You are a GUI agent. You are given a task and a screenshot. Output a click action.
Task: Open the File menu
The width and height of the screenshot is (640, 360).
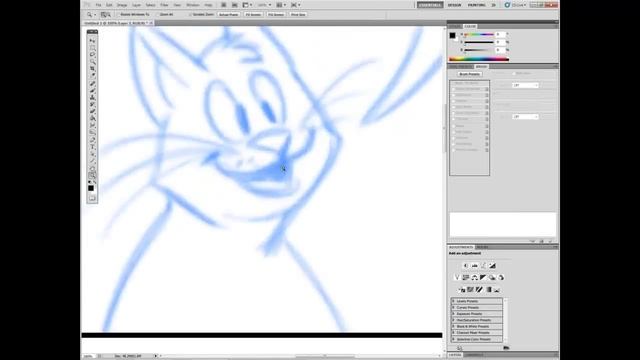98,5
